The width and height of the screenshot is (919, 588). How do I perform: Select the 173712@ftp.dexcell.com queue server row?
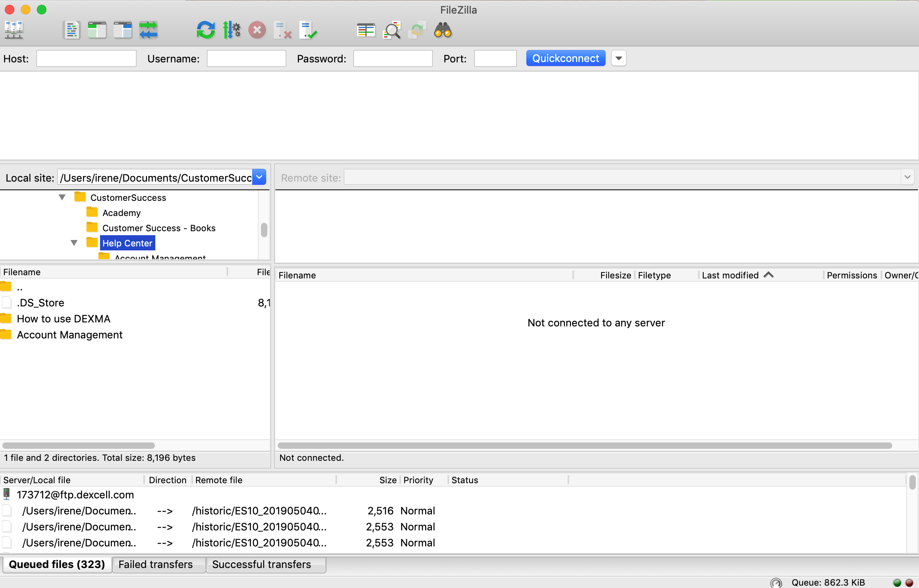453,495
